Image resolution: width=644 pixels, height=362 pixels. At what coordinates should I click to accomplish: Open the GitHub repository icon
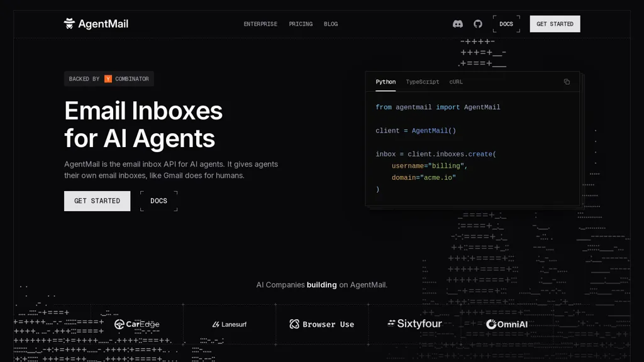coord(478,24)
